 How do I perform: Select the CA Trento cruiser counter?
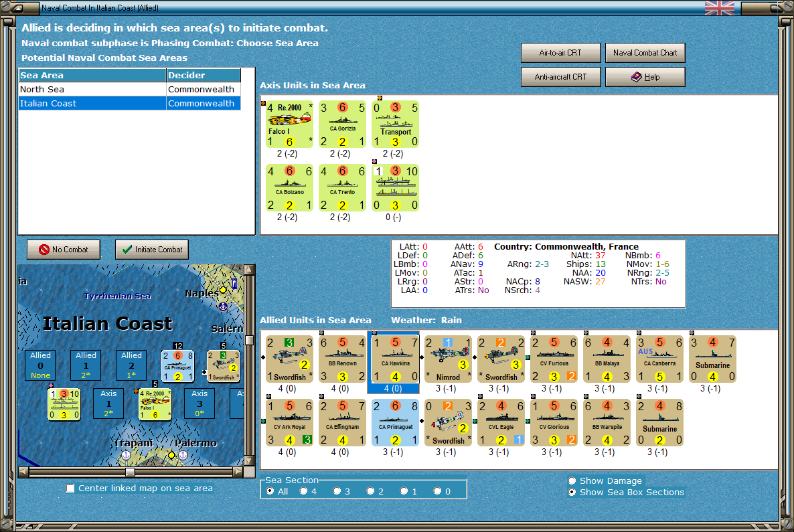[342, 187]
